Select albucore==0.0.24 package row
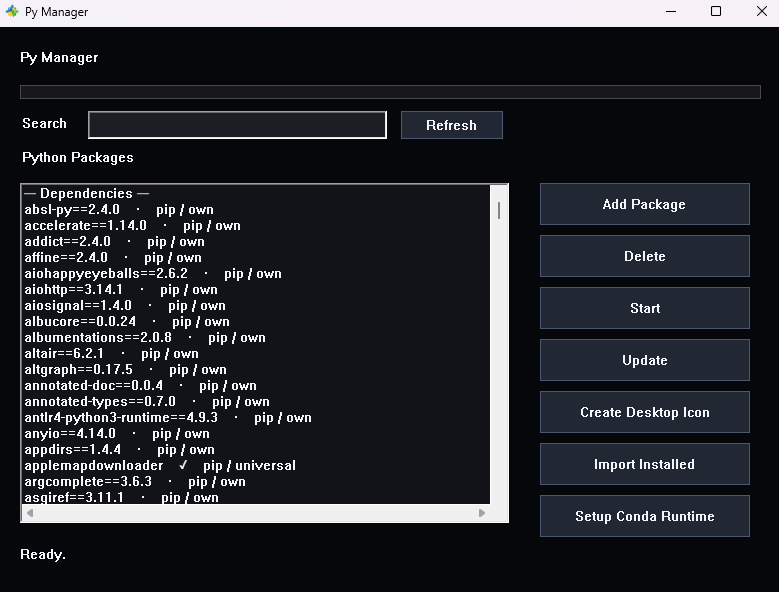This screenshot has height=592, width=779. point(256,321)
